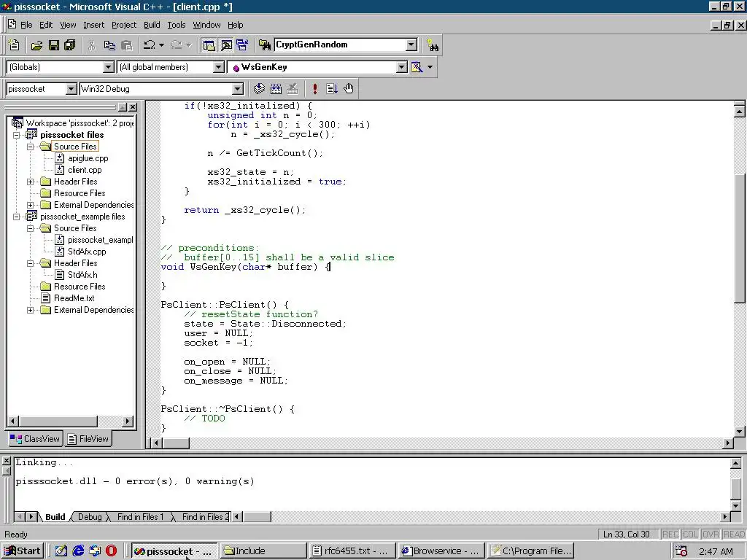Open the Window List icon
The height and width of the screenshot is (560, 747).
[242, 44]
